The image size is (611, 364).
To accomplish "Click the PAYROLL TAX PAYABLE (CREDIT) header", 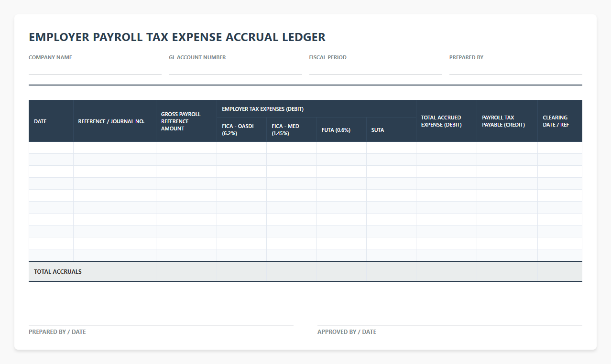I will coord(507,121).
